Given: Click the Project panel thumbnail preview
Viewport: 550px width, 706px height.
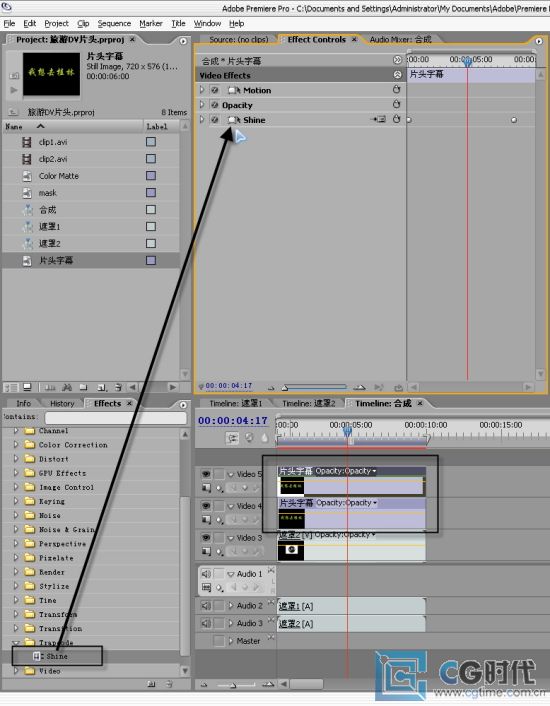Looking at the screenshot, I should [x=51, y=73].
